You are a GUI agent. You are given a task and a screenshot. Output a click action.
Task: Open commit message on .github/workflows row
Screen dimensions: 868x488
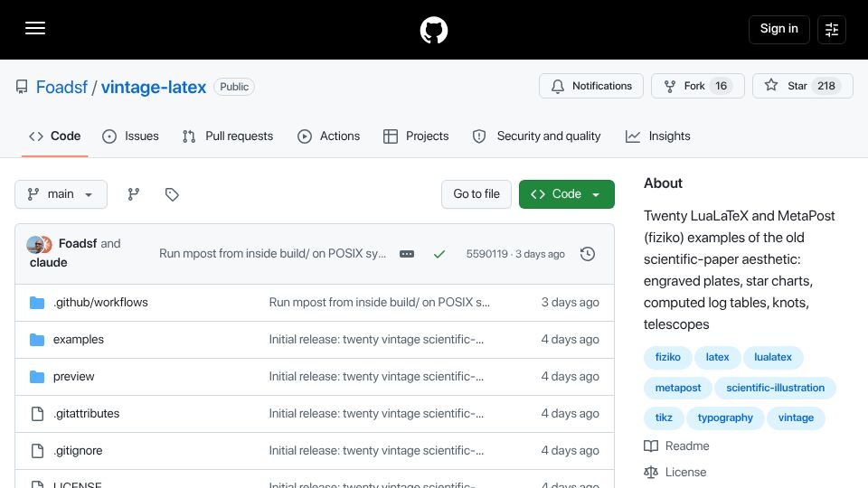[x=379, y=302]
